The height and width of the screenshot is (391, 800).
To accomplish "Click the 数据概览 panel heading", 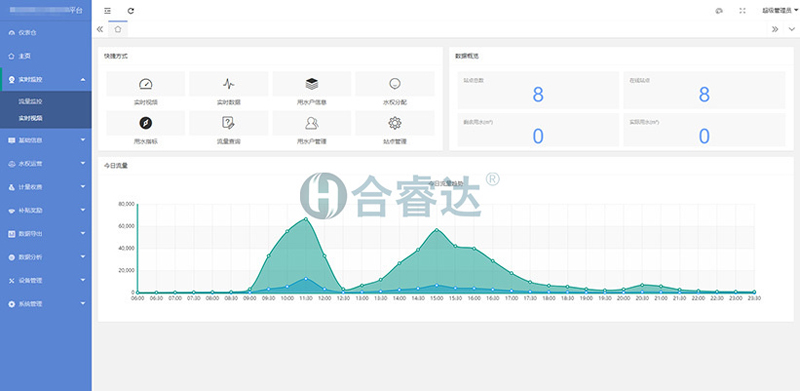I will point(467,56).
